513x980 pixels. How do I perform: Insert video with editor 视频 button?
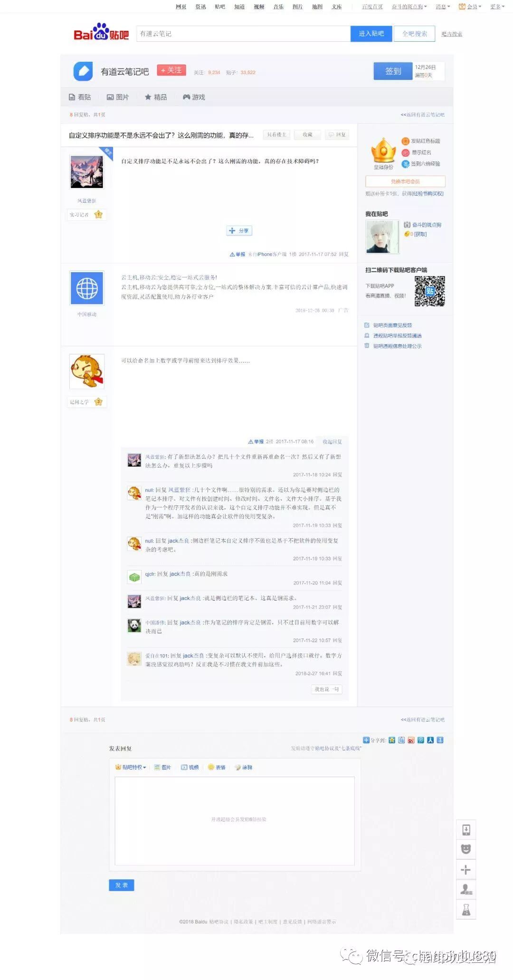click(x=190, y=767)
